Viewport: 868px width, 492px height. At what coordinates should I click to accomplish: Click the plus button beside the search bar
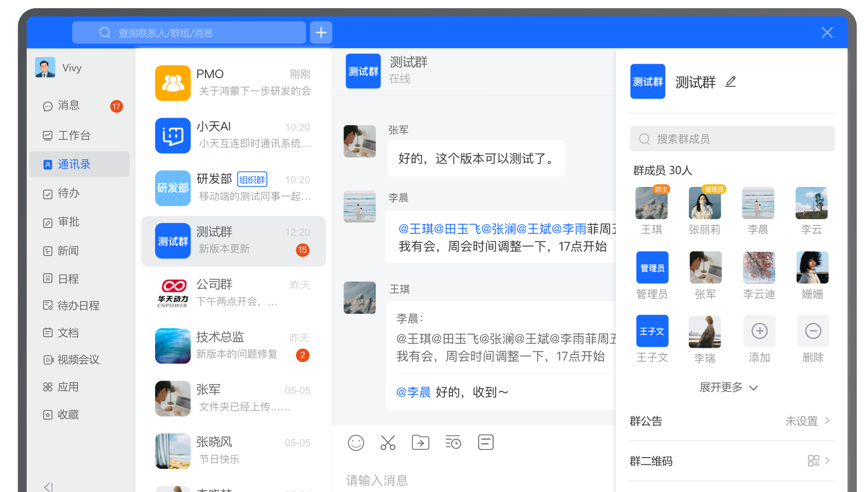321,32
